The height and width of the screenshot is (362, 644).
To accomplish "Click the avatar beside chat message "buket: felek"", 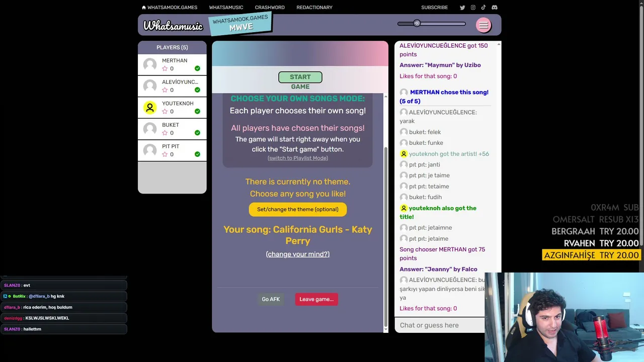I will click(404, 132).
